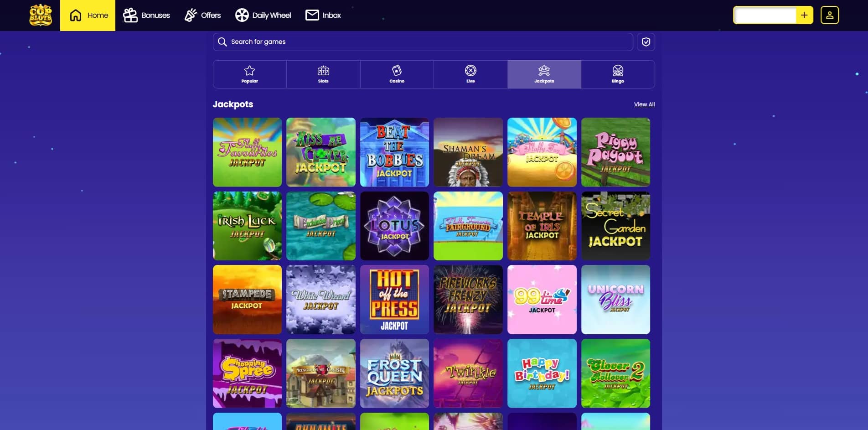This screenshot has width=868, height=430.
Task: Select Home in the navigation menu
Action: pos(87,15)
